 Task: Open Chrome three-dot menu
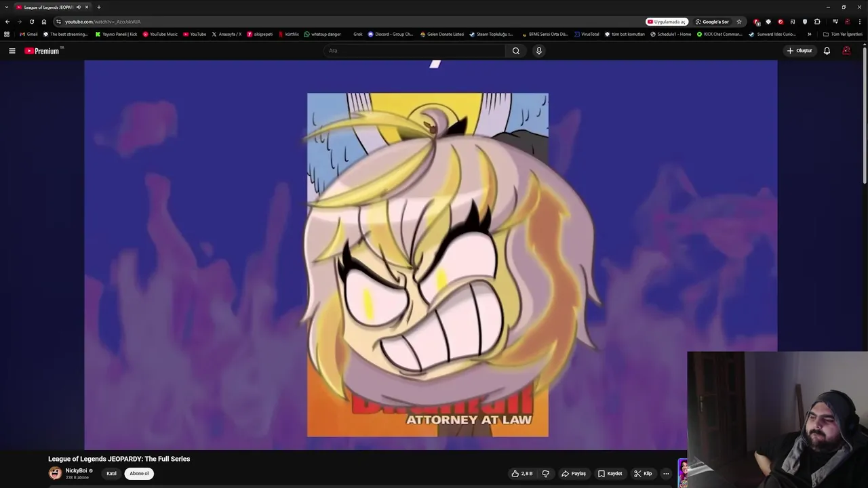pyautogui.click(x=859, y=22)
